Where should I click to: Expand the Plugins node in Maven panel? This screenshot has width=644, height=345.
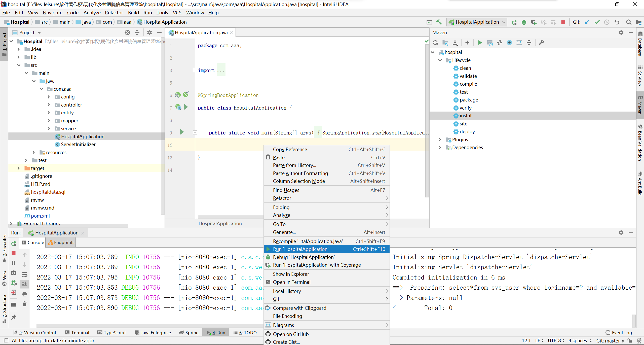[440, 140]
